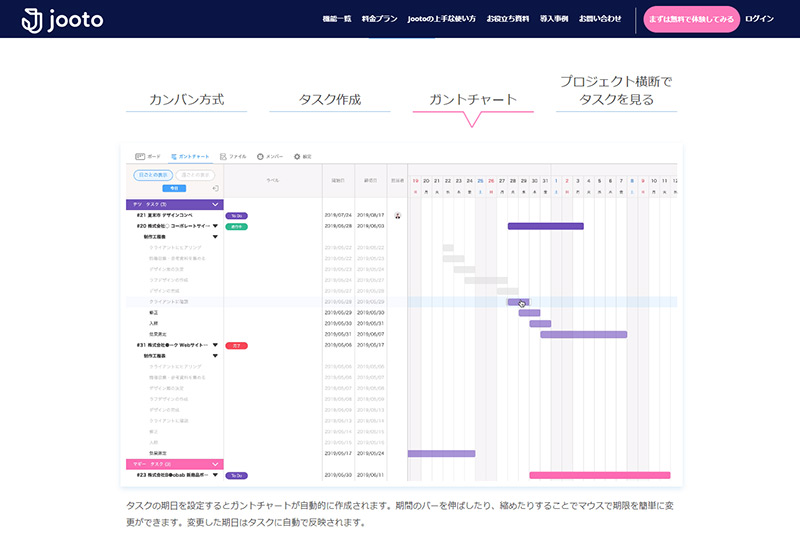The width and height of the screenshot is (800, 543).
Task: Click the Gantt bar on the 2019/05/31 to 06/07 row
Action: click(x=584, y=335)
